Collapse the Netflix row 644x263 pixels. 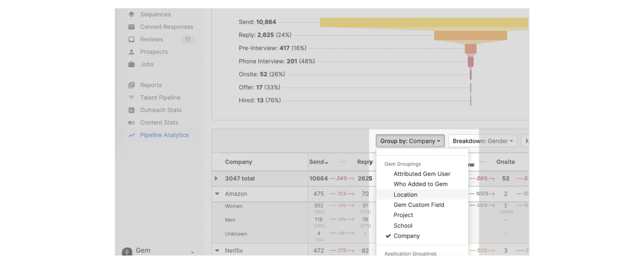(217, 251)
